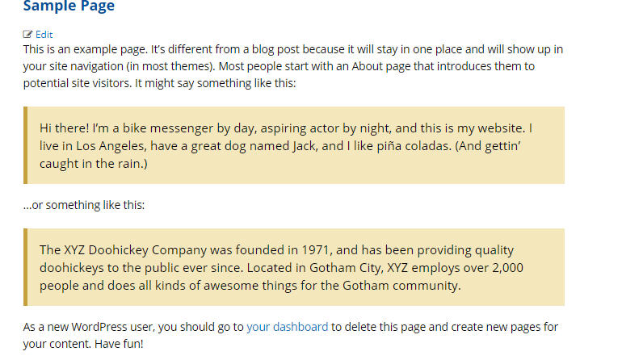The image size is (622, 364).
Task: Click the XYZ Doohickey Company quote block
Action: [x=294, y=267]
